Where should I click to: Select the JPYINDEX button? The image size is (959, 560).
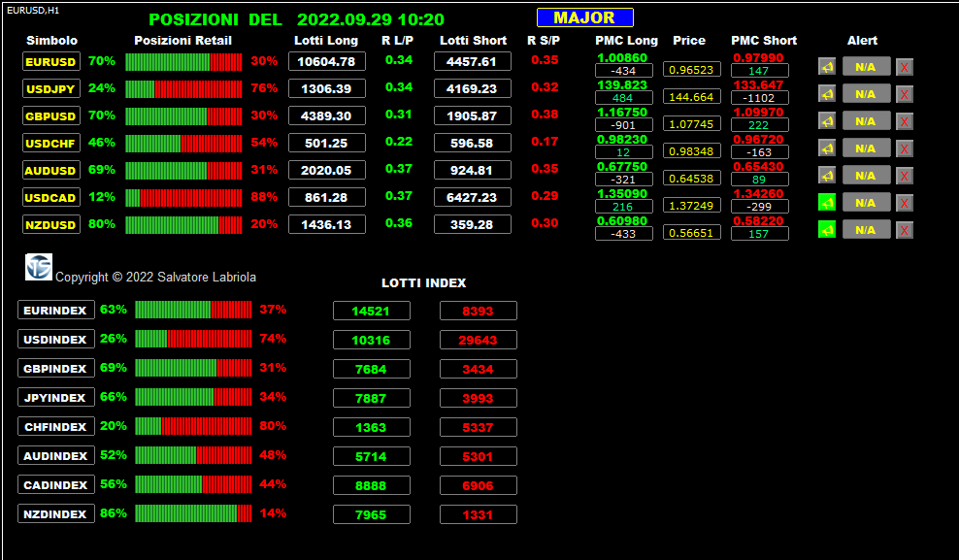click(55, 397)
